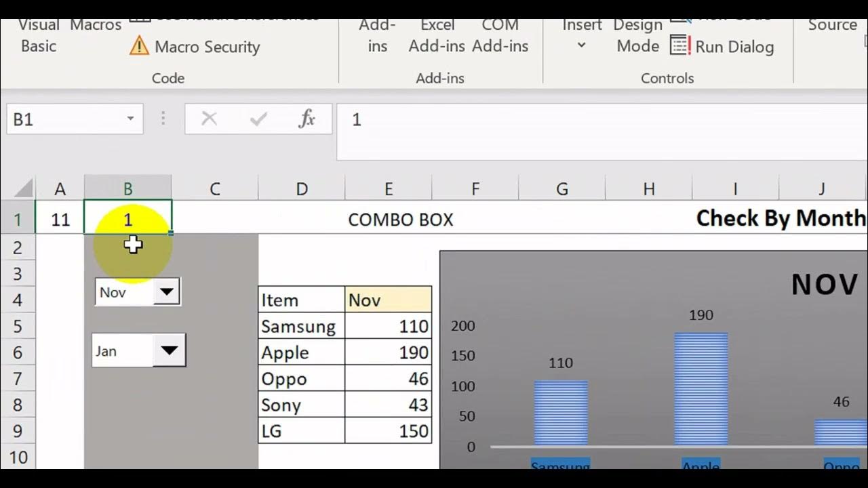
Task: Open COM Add-ins manager
Action: point(500,35)
